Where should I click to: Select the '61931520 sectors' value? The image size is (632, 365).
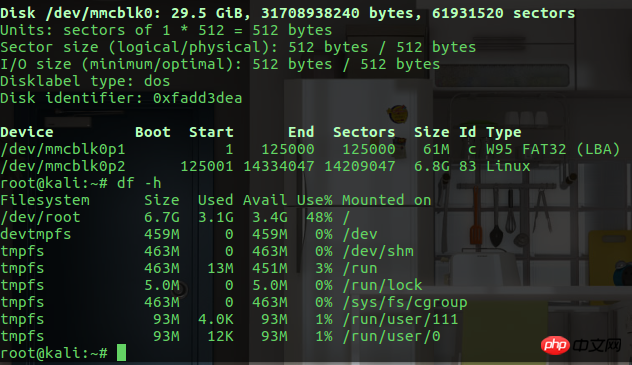(x=503, y=13)
